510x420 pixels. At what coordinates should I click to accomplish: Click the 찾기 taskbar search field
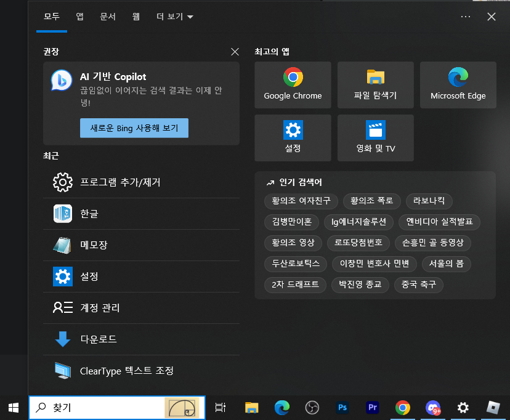tap(117, 408)
